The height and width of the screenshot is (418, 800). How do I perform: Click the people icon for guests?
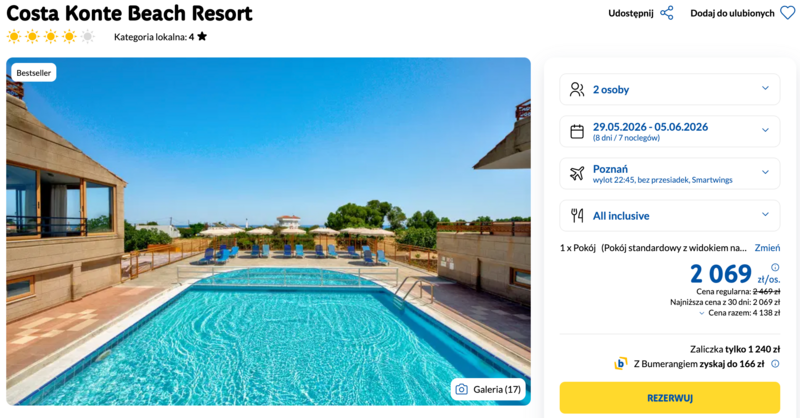point(577,89)
